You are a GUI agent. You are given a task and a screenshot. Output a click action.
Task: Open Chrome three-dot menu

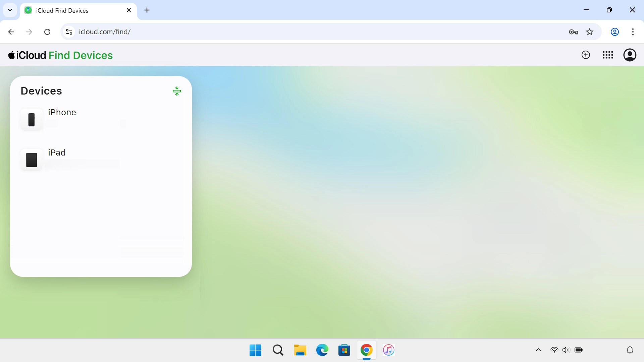633,32
